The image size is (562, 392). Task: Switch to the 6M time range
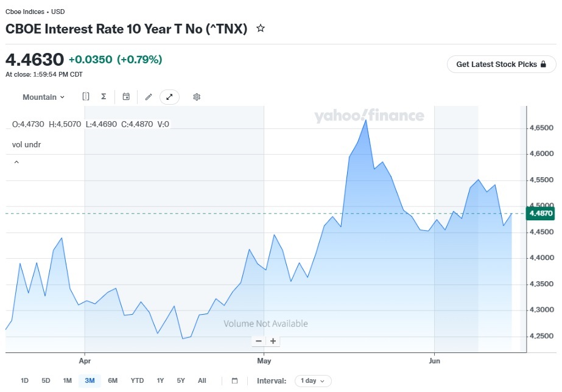pos(113,380)
